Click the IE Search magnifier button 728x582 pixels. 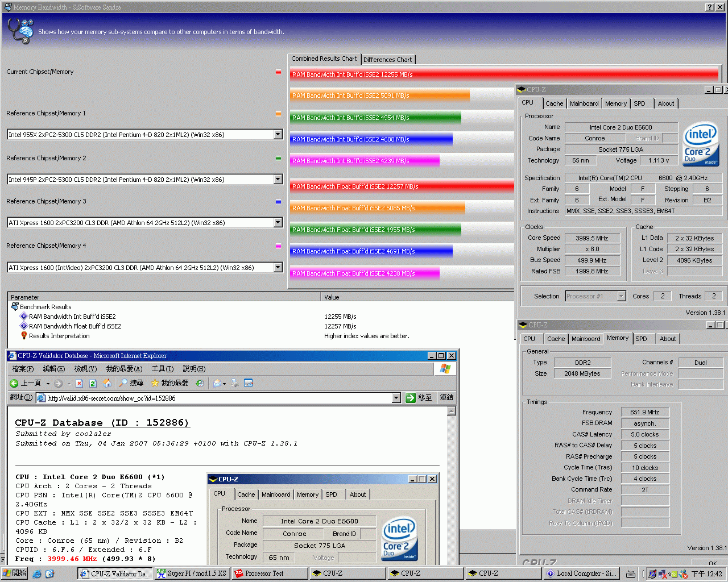pyautogui.click(x=131, y=383)
